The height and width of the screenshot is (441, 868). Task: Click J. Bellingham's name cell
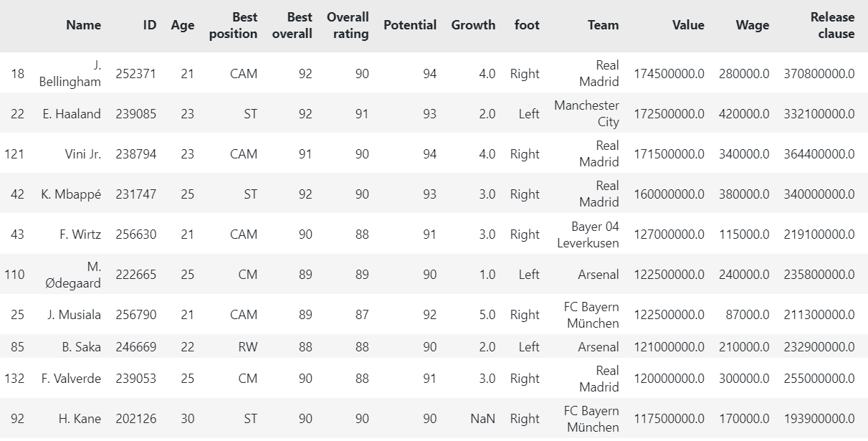click(70, 73)
